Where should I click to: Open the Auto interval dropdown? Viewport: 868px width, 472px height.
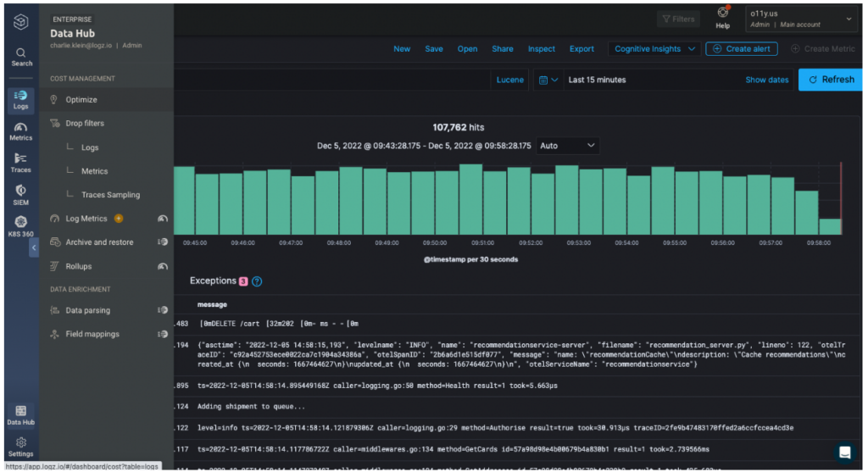tap(567, 146)
